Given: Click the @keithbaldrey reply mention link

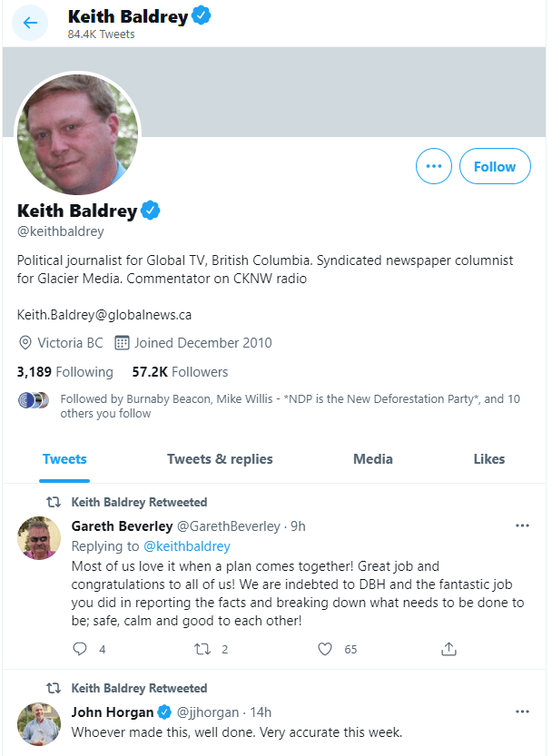Looking at the screenshot, I should 187,546.
